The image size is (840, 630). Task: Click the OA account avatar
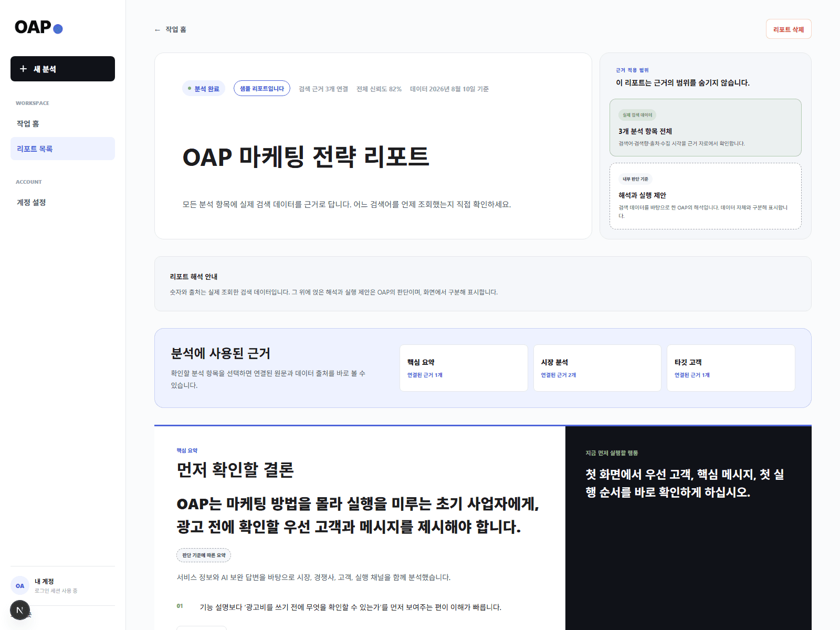[x=20, y=585]
